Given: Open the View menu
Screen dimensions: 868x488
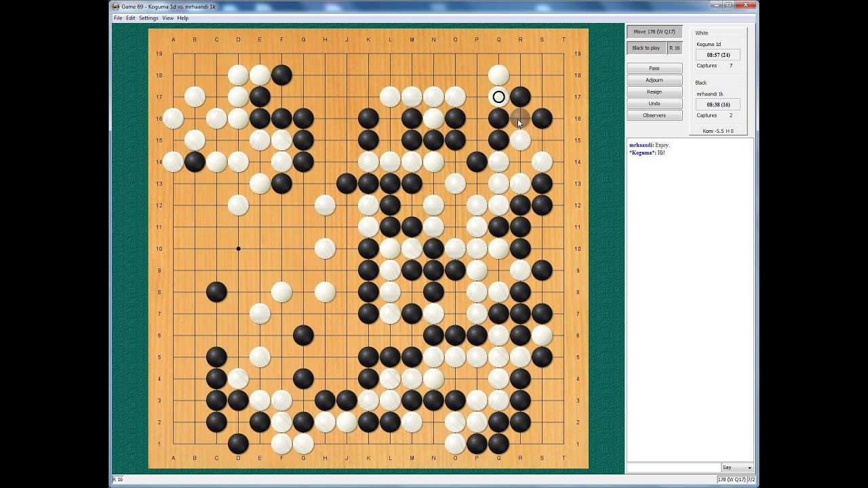Looking at the screenshot, I should tap(167, 18).
